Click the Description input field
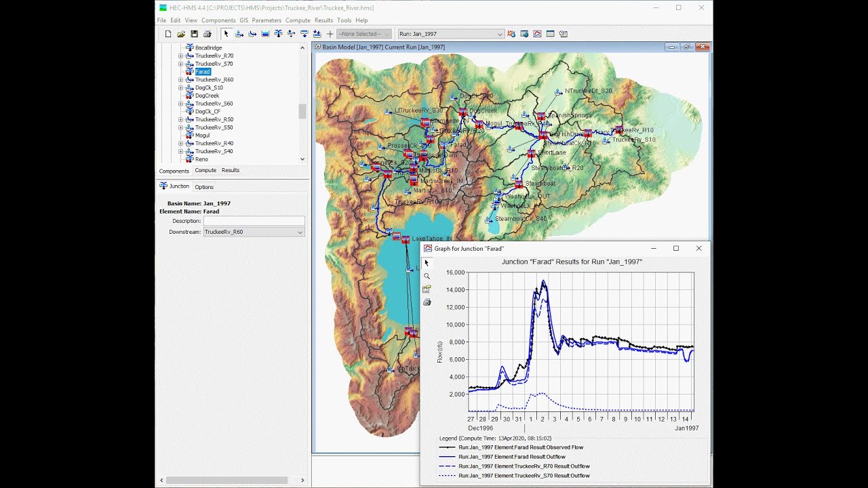 pyautogui.click(x=254, y=221)
